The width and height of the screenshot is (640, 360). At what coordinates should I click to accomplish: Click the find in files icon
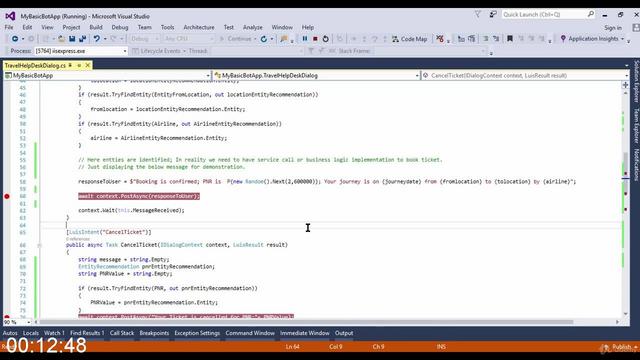(x=284, y=39)
